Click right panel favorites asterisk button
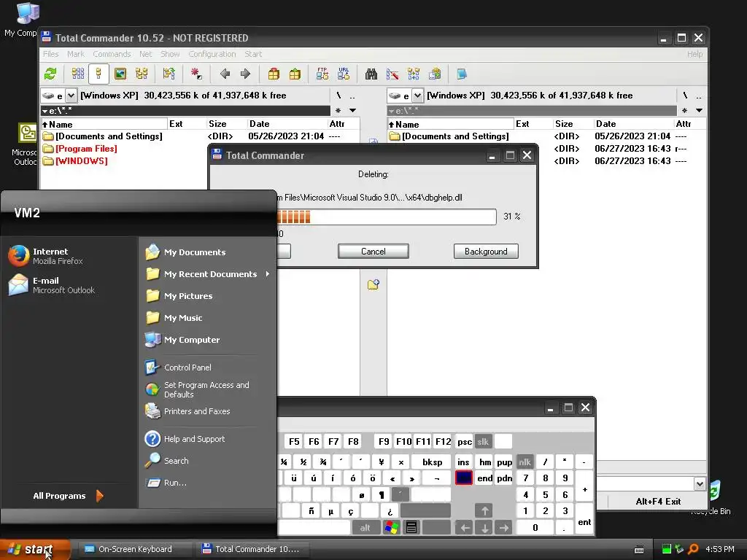 coord(684,111)
